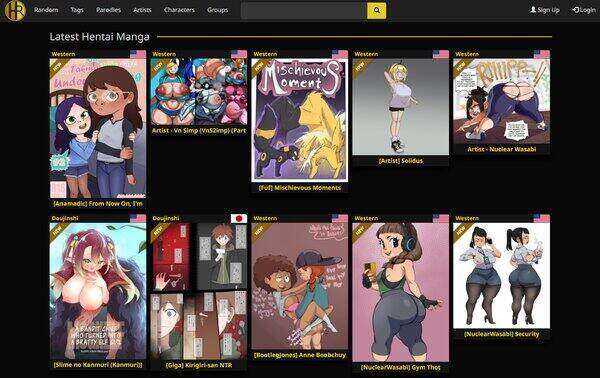Viewport: 600px width, 378px height.
Task: Open the Tags navigation item
Action: [x=77, y=10]
